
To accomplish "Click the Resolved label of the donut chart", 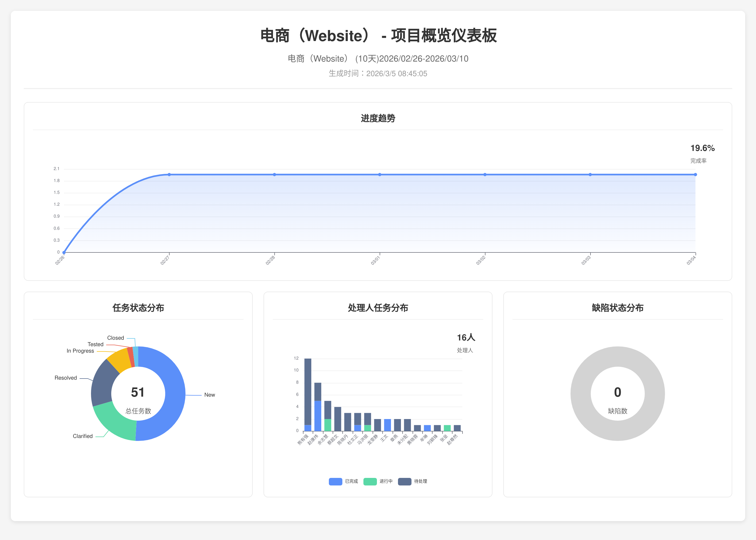I will pos(66,378).
